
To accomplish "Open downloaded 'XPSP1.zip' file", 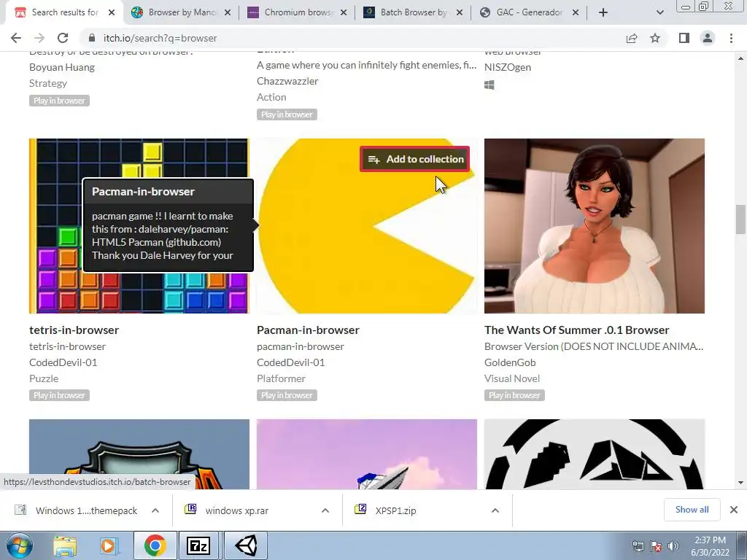I will (x=386, y=510).
